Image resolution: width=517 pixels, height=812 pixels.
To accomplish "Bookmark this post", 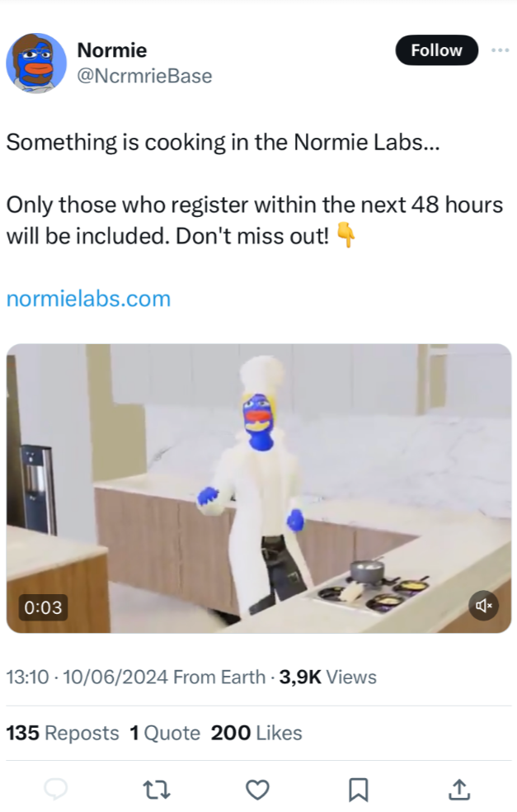I will pyautogui.click(x=358, y=790).
